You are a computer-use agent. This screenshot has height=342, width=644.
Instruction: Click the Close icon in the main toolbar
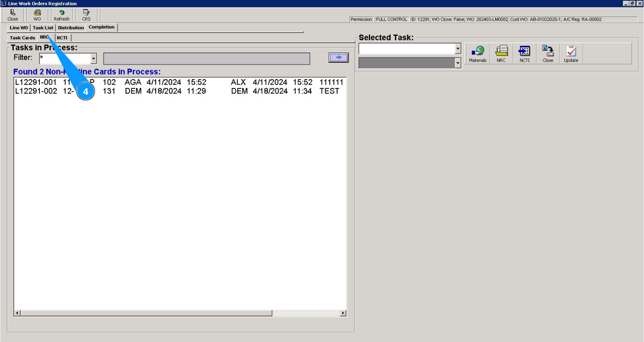(x=13, y=15)
